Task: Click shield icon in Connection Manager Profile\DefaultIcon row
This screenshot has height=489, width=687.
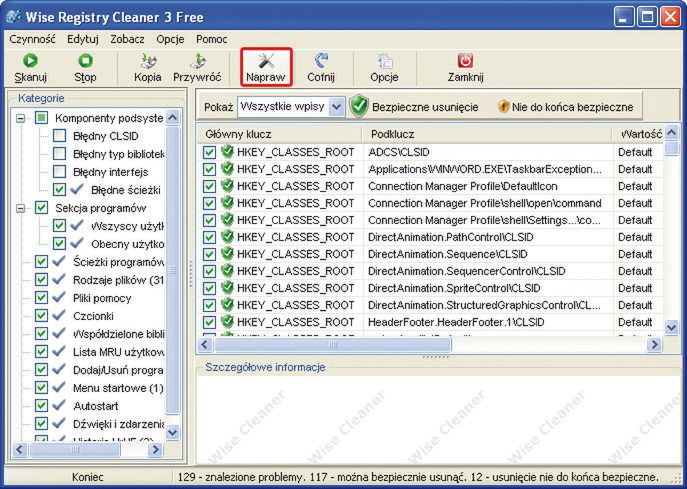Action: [x=227, y=186]
